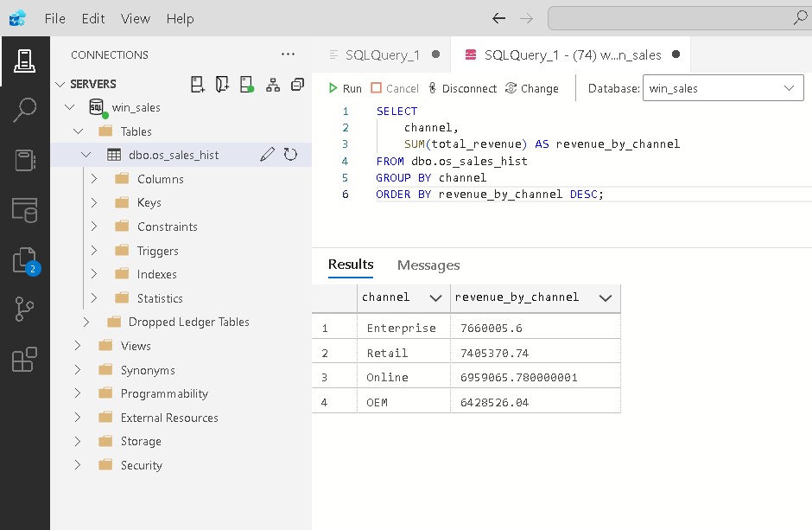This screenshot has width=812, height=530.
Task: Open Connections panel more actions ellipsis
Action: [x=288, y=54]
